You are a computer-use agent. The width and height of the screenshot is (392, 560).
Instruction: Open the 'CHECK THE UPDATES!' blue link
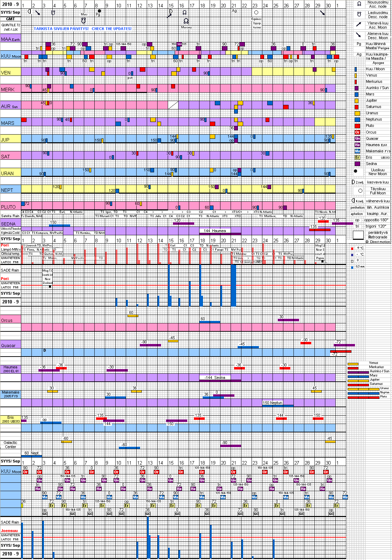coord(111,29)
